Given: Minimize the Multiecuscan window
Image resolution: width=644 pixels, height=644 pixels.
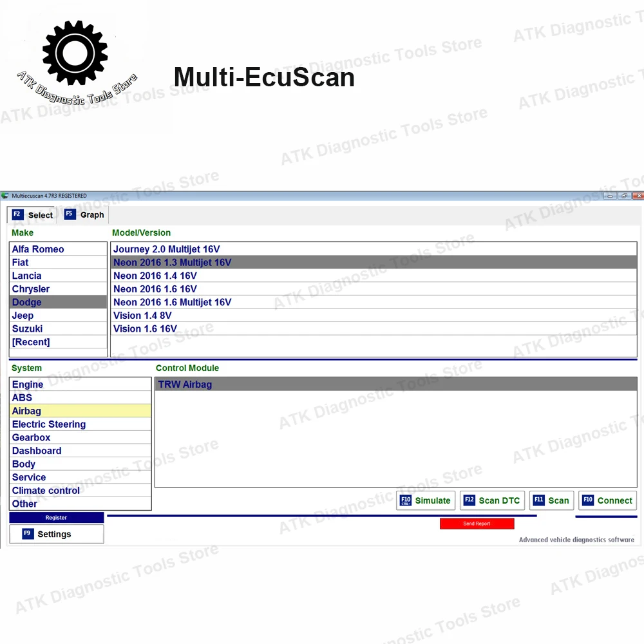Looking at the screenshot, I should pyautogui.click(x=610, y=196).
